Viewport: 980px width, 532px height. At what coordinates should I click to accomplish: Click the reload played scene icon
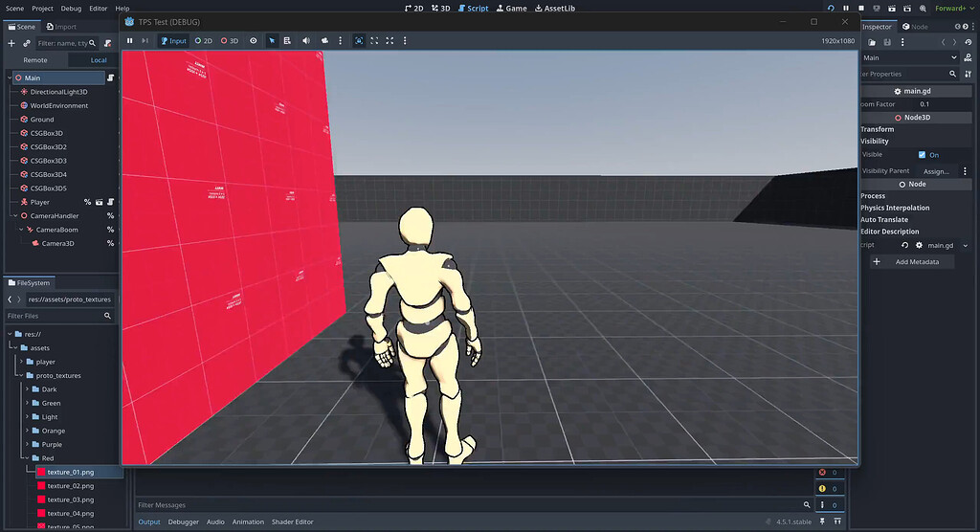(831, 8)
